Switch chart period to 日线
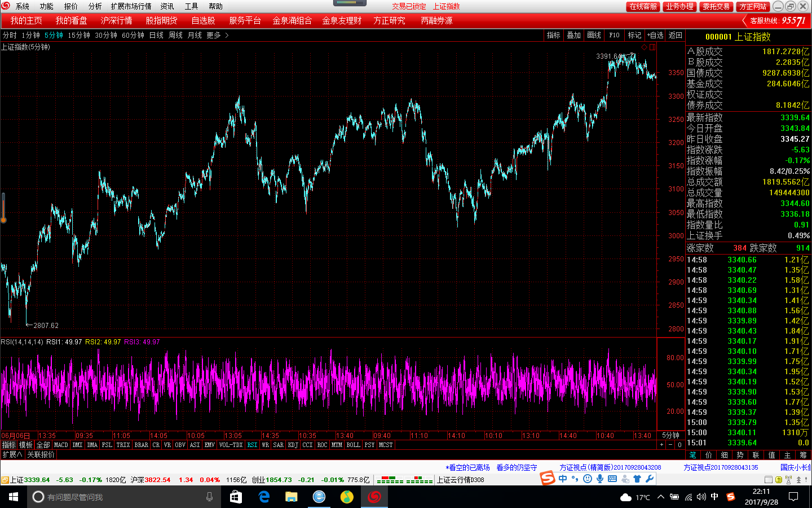This screenshot has height=508, width=812. coord(156,35)
